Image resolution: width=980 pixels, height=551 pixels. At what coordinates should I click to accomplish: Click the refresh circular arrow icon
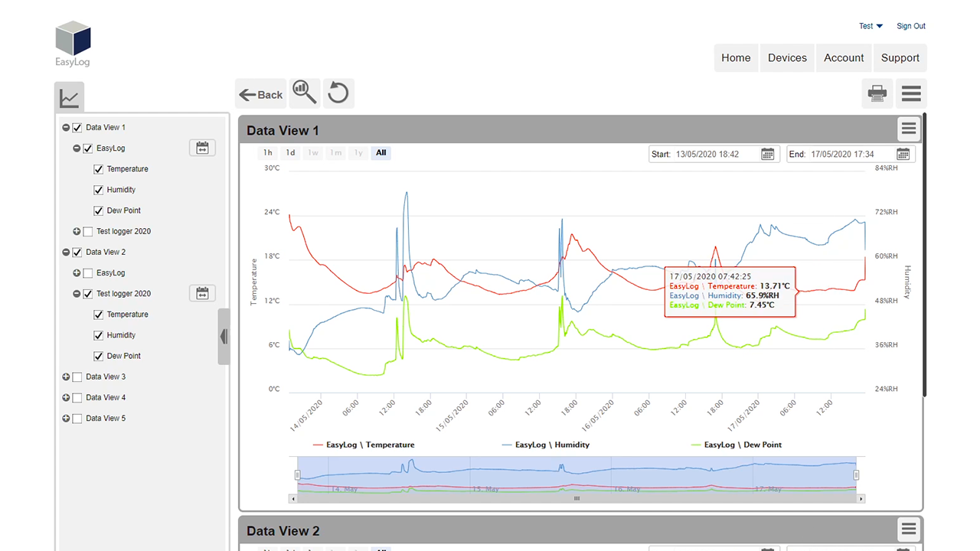(338, 93)
